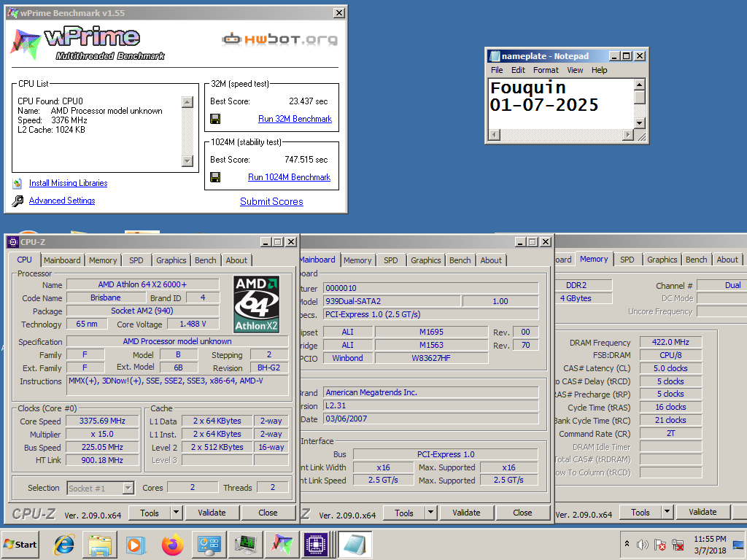
Task: Click the down arrow of the CPU List scrollbar
Action: click(187, 161)
